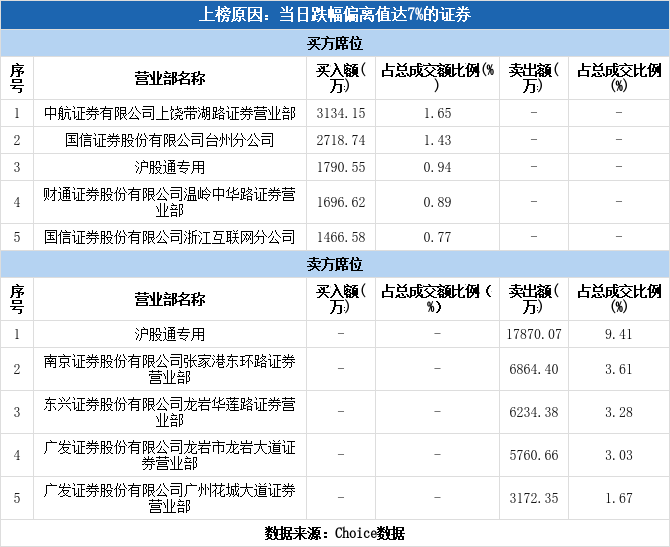Click 沪股通专用 in the buyer table

[x=170, y=167]
